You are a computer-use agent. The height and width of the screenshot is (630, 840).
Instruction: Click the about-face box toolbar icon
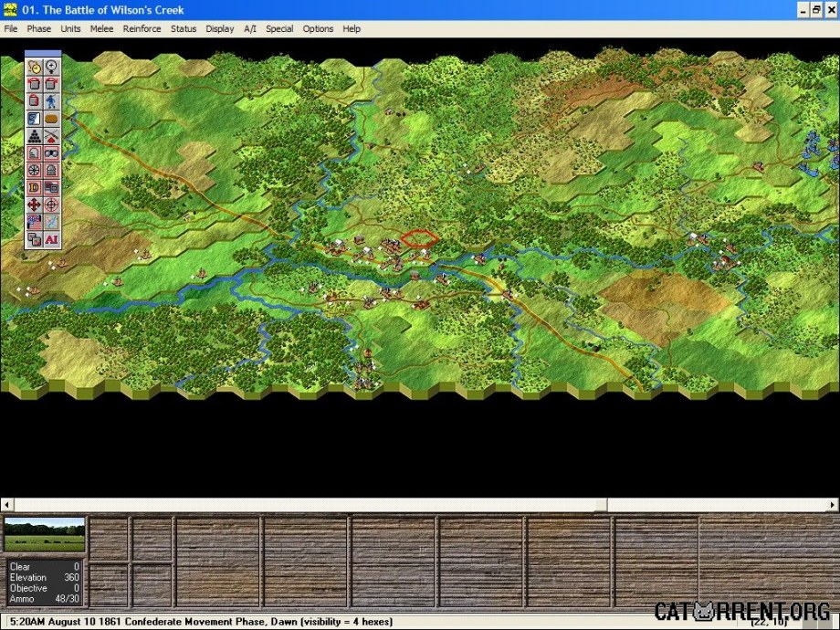pyautogui.click(x=35, y=101)
